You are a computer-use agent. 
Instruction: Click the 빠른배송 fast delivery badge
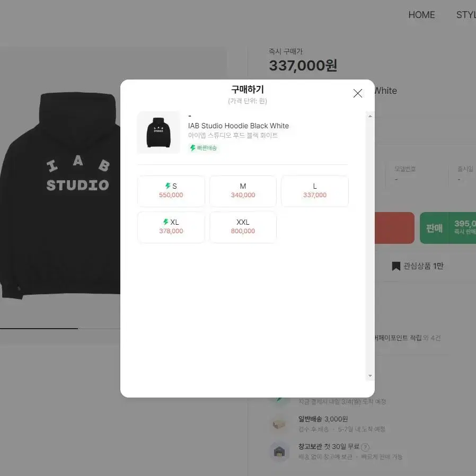[204, 148]
